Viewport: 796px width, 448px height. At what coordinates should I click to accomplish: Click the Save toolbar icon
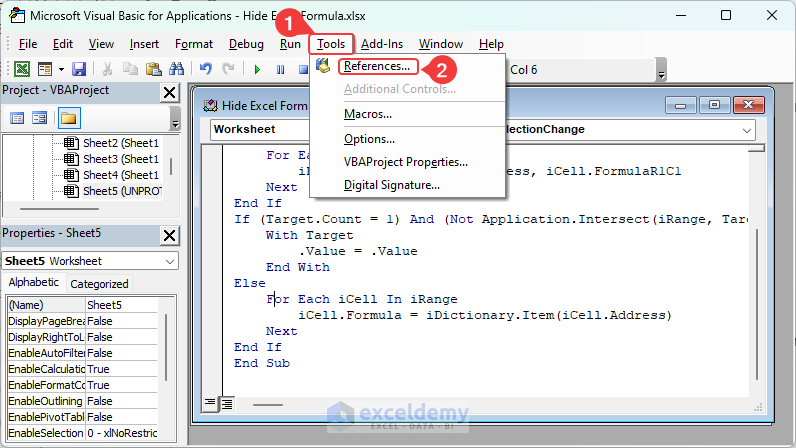(79, 69)
